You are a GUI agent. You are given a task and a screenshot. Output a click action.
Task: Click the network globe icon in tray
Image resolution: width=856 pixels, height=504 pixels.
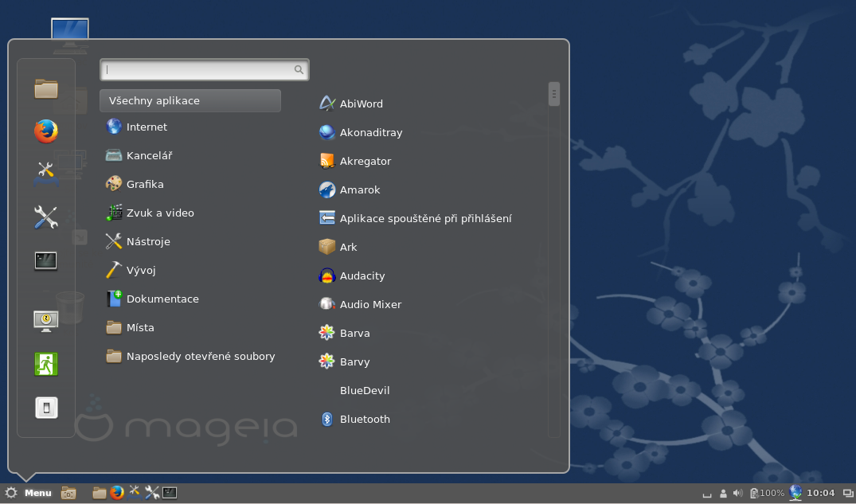click(795, 493)
